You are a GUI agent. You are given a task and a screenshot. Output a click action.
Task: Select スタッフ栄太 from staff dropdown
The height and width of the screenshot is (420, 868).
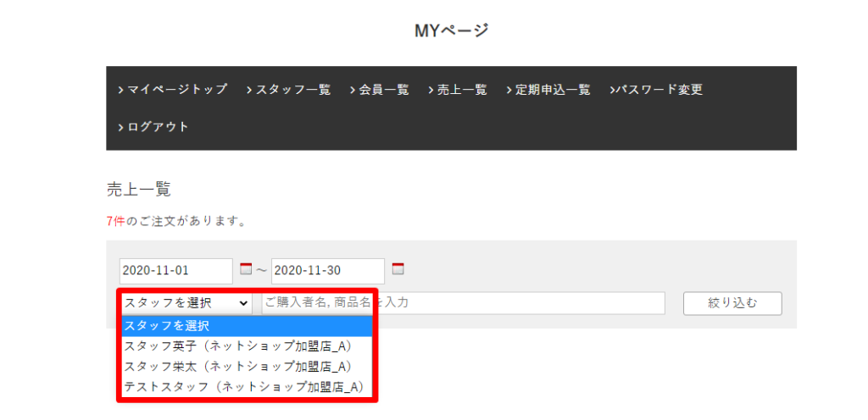(x=247, y=367)
